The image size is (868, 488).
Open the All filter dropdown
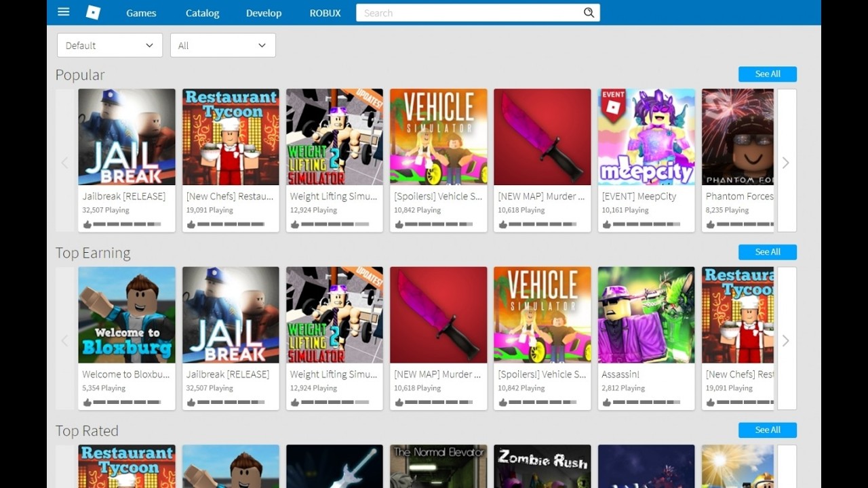pyautogui.click(x=222, y=45)
